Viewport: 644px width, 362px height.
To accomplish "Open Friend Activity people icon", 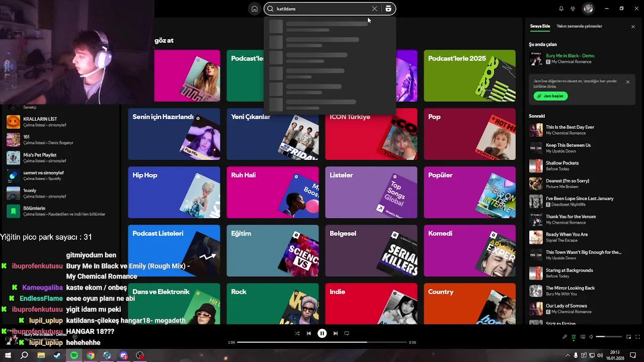I will [x=573, y=9].
